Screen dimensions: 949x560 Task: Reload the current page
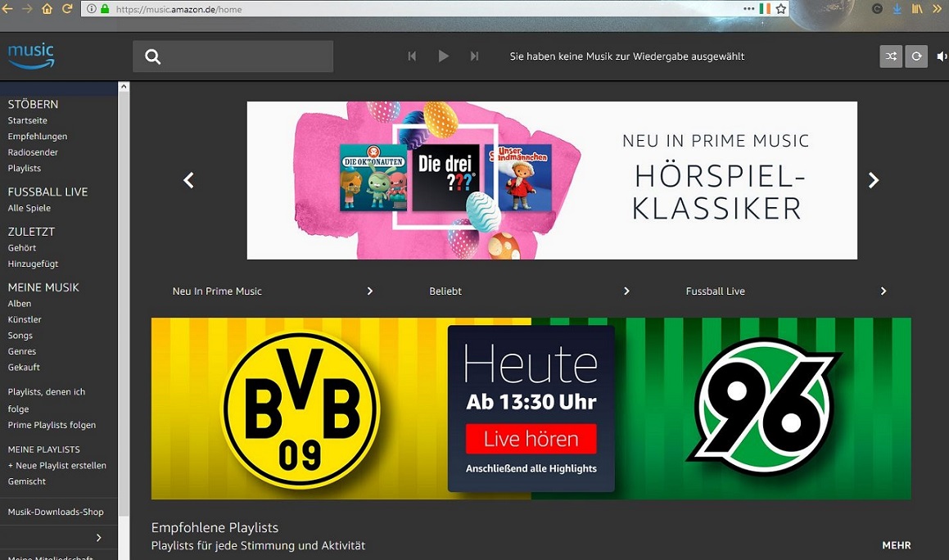click(x=67, y=9)
